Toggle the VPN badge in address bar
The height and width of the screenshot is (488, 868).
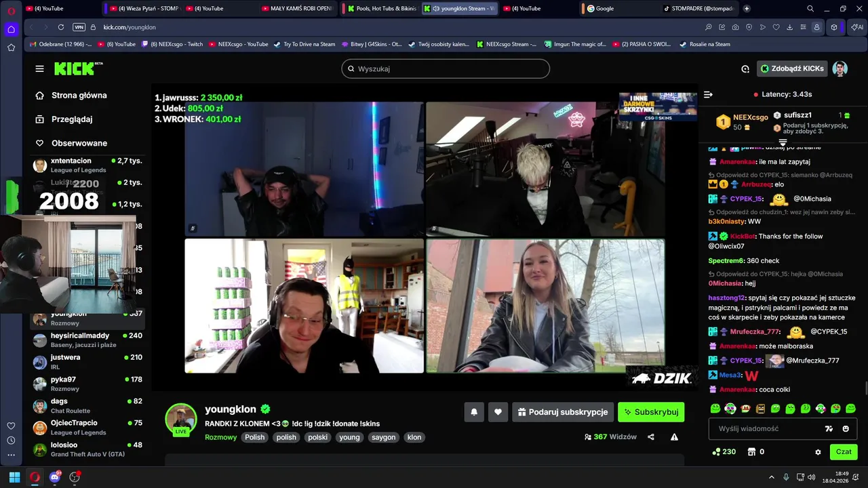(x=79, y=27)
